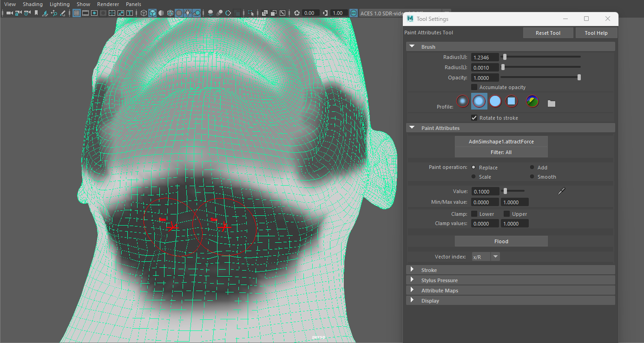Open the Renderer menu
This screenshot has height=343, width=644.
108,4
